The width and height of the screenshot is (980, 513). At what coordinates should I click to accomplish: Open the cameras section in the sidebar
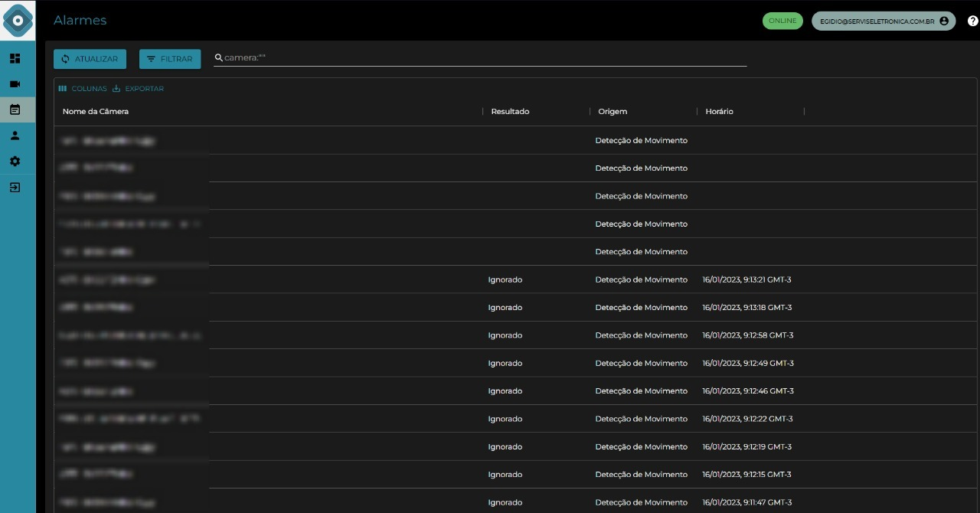(x=15, y=84)
